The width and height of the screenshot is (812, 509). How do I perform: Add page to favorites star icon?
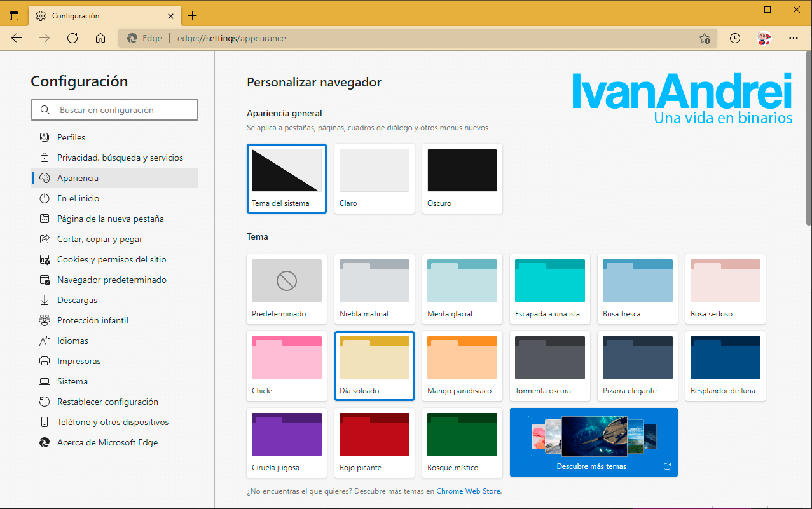pyautogui.click(x=705, y=38)
